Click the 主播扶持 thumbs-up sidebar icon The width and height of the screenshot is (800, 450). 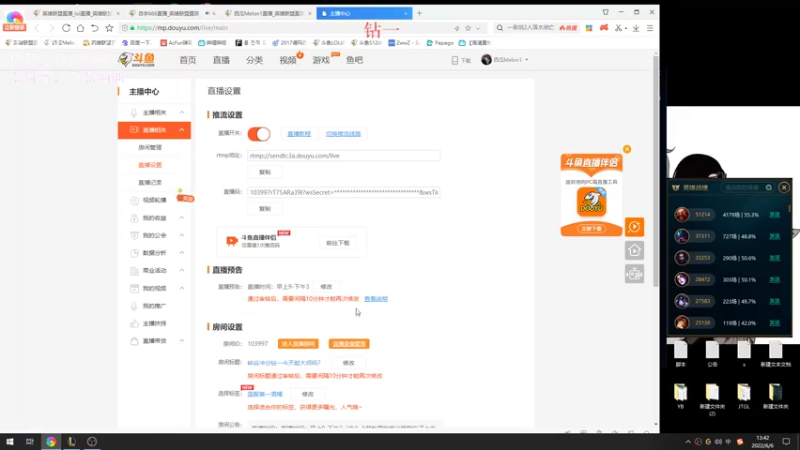pos(134,323)
